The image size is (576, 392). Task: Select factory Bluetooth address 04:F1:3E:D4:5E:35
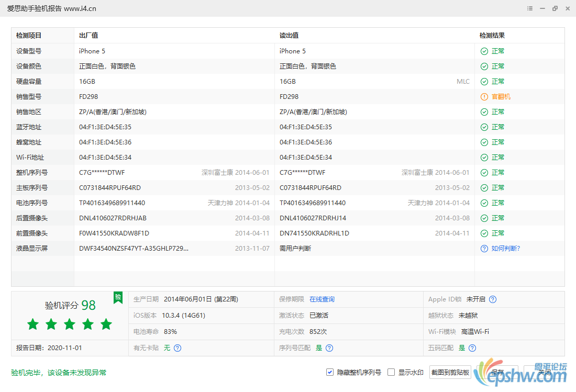pos(105,127)
